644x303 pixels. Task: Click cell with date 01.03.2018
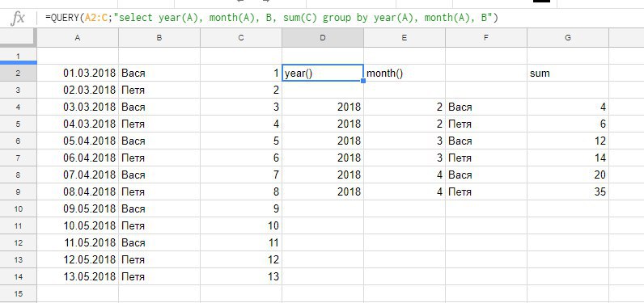coord(78,73)
